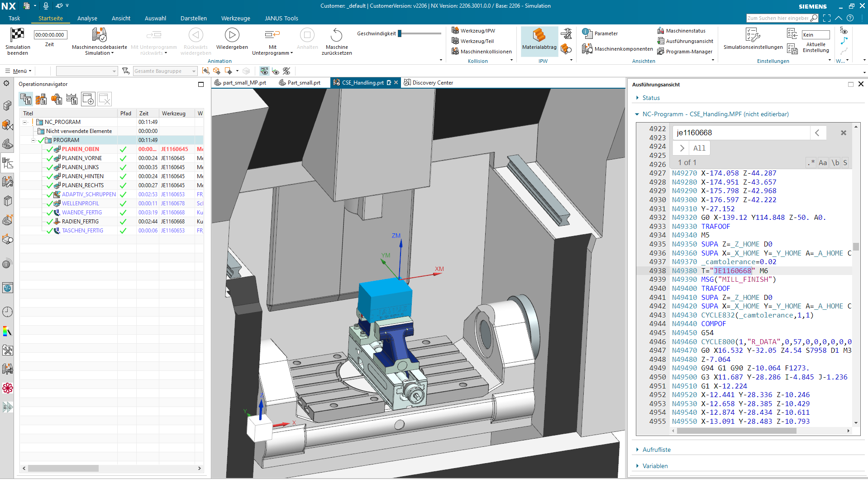Open Simulationseinstellungen settings

pos(753,38)
